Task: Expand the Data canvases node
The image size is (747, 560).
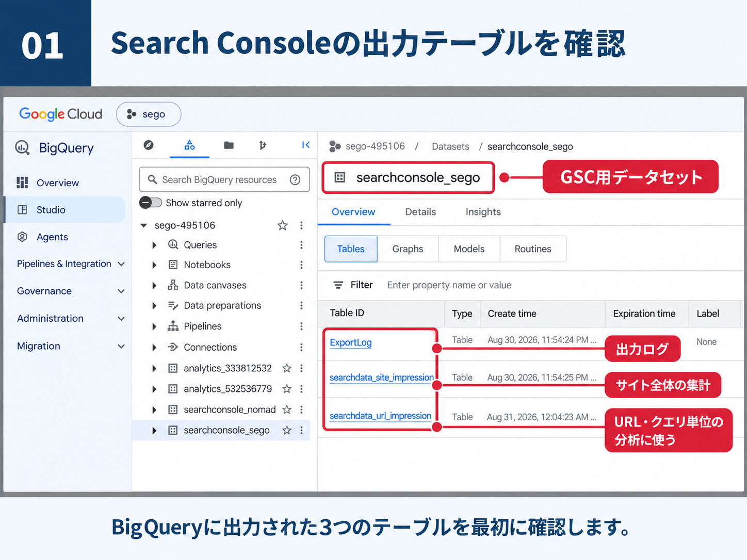Action: [154, 285]
